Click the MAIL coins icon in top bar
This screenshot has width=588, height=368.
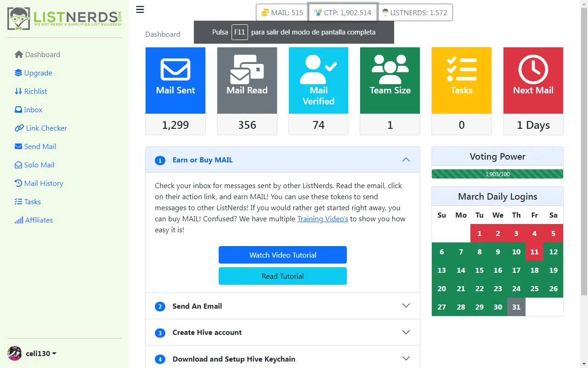click(x=265, y=12)
